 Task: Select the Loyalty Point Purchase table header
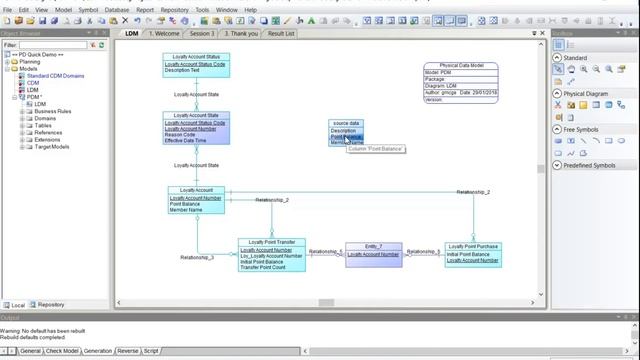tap(473, 247)
